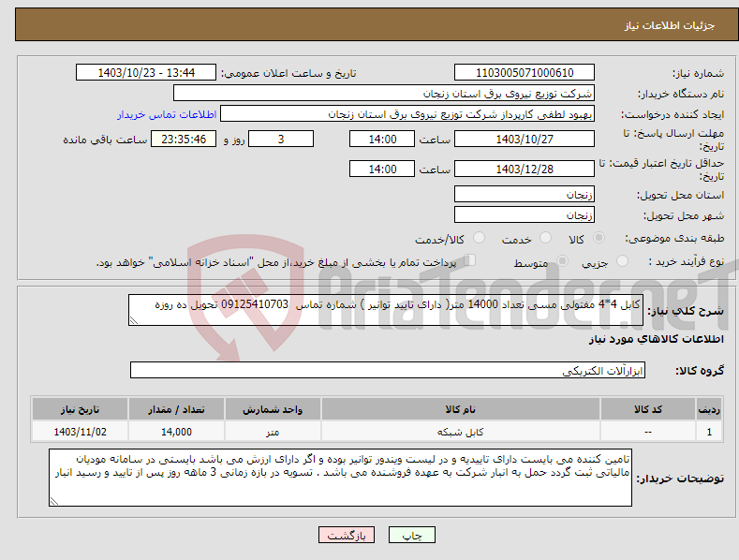Toggle the Islamic treasury payment checkbox
The image size is (739, 560).
[470, 260]
